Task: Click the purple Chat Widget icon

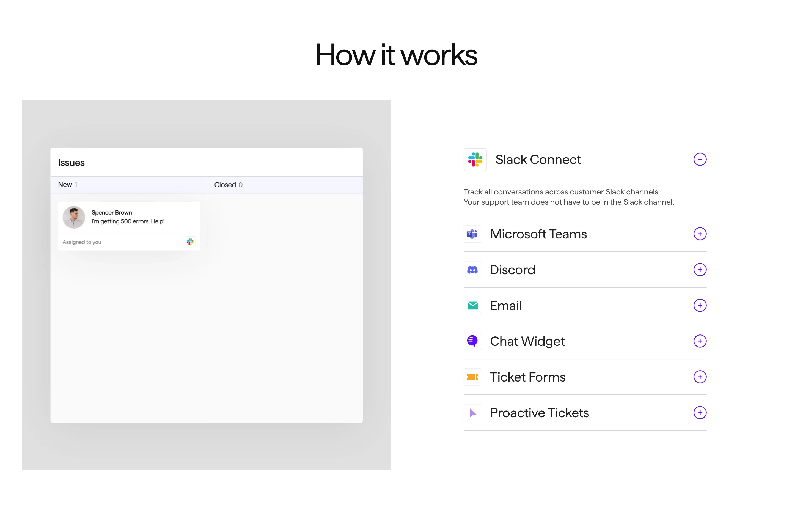Action: tap(472, 341)
